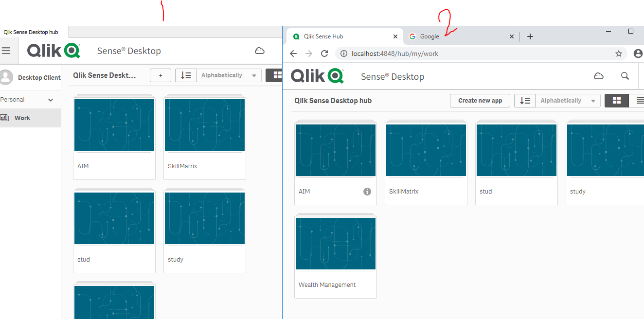Click the Qlik logo in the desktop client
Image resolution: width=644 pixels, height=319 pixels.
point(54,51)
